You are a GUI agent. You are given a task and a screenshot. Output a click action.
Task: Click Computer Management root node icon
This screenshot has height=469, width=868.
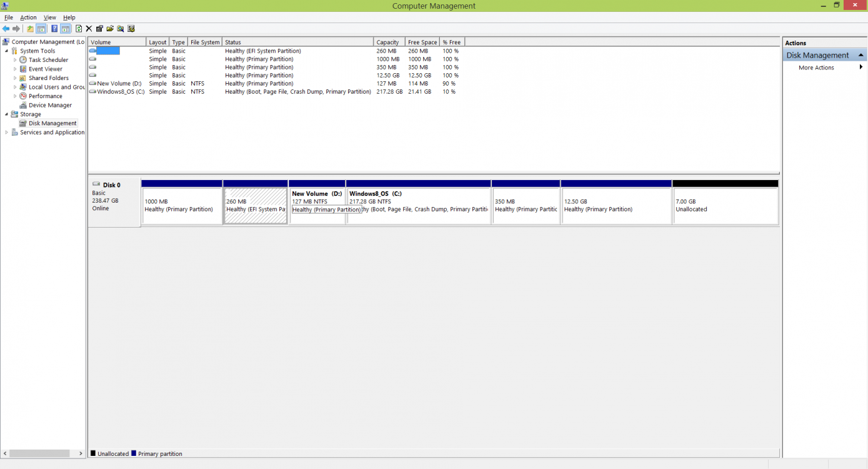tap(6, 42)
